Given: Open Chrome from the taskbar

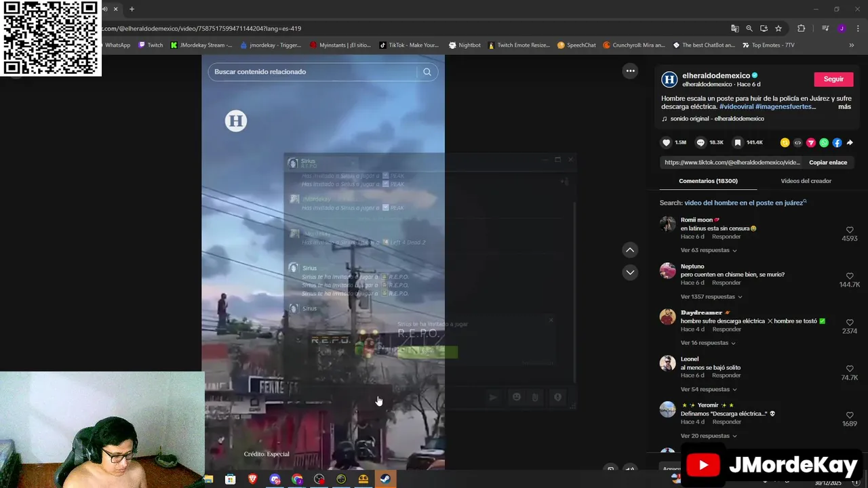Looking at the screenshot, I should (x=297, y=479).
